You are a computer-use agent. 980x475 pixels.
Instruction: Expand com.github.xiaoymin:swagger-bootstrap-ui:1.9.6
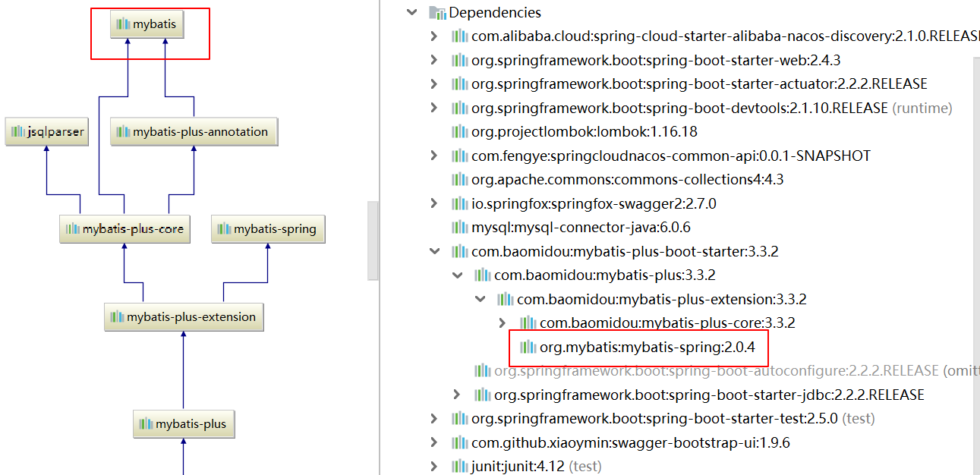pyautogui.click(x=433, y=442)
